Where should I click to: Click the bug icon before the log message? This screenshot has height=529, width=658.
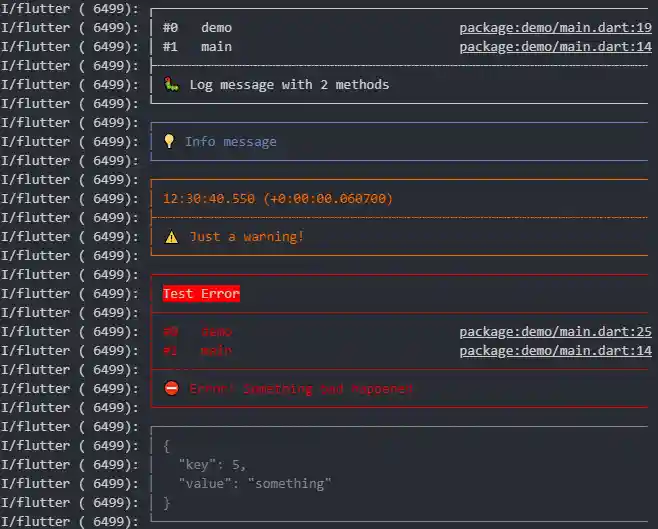[x=171, y=85]
